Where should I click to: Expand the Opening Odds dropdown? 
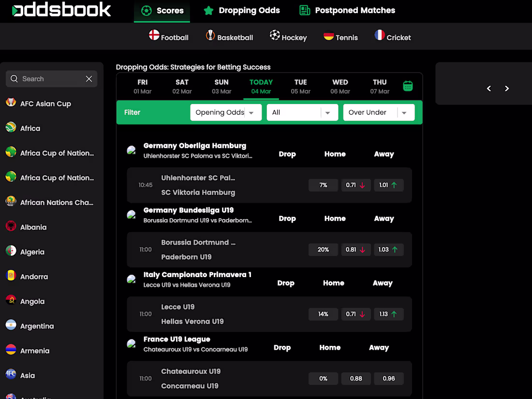[x=226, y=112]
